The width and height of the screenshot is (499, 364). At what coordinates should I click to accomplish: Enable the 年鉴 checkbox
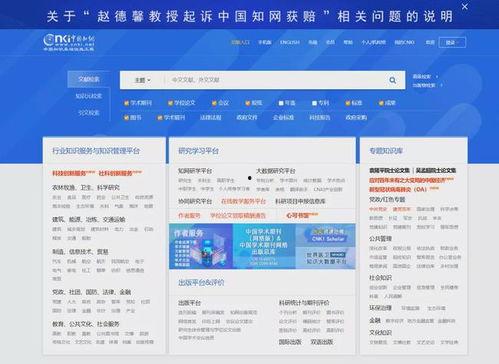[x=281, y=103]
